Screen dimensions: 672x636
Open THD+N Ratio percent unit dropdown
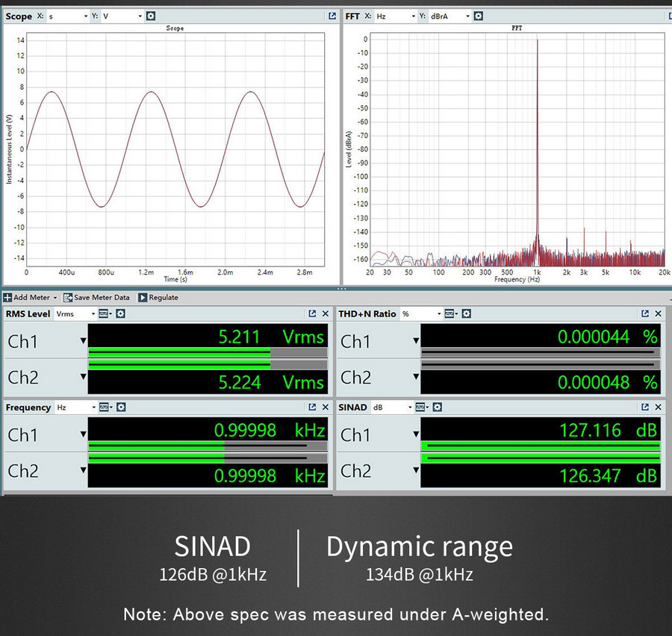(x=421, y=314)
